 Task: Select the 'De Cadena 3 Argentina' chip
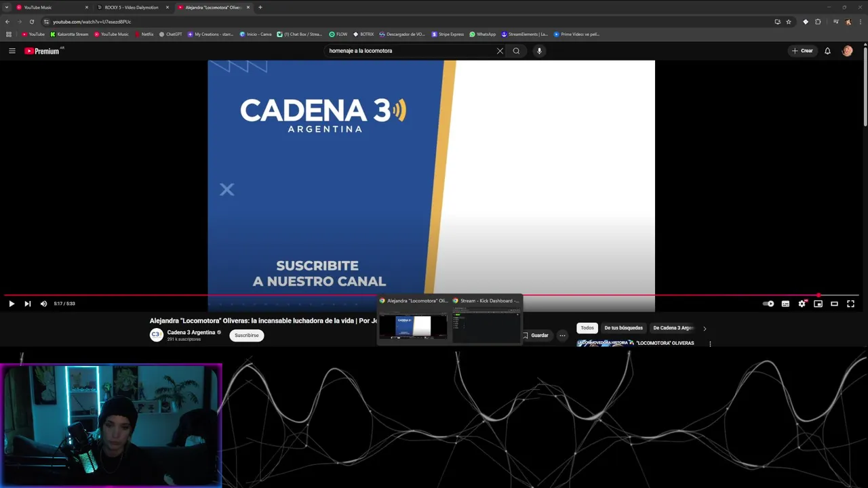pos(673,328)
